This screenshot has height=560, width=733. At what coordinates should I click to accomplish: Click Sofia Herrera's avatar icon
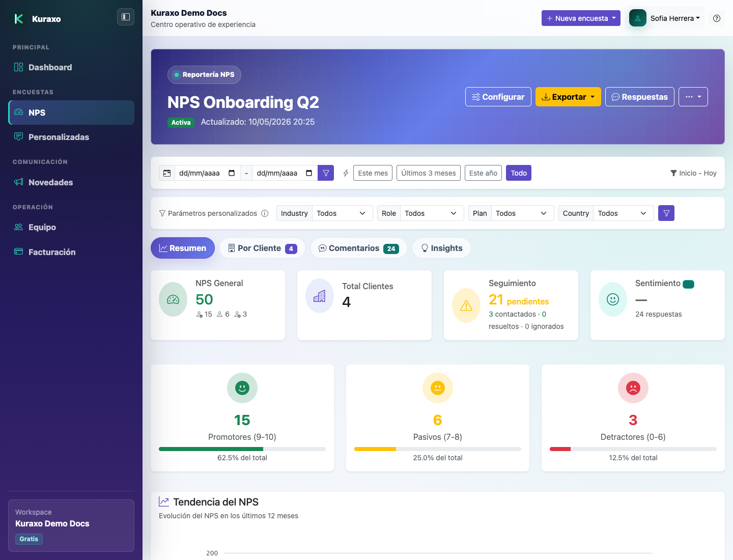[638, 18]
